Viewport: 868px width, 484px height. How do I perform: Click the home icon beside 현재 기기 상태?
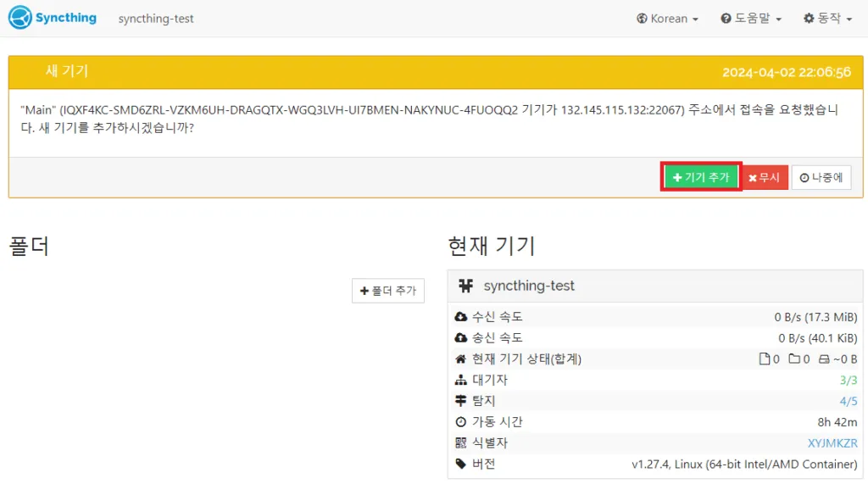pyautogui.click(x=461, y=359)
